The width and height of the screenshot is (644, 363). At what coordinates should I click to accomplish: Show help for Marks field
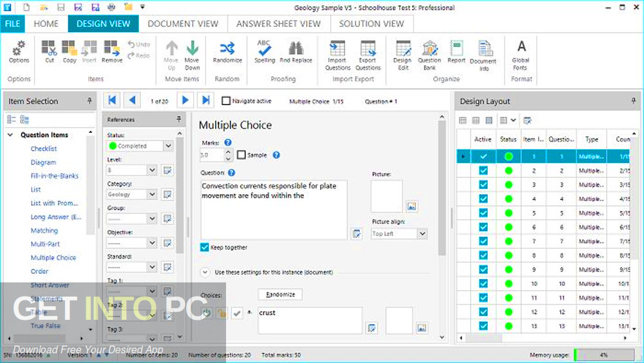click(227, 142)
